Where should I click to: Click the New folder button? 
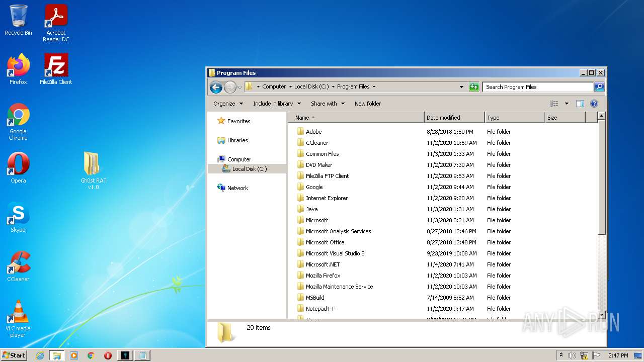[x=368, y=104]
